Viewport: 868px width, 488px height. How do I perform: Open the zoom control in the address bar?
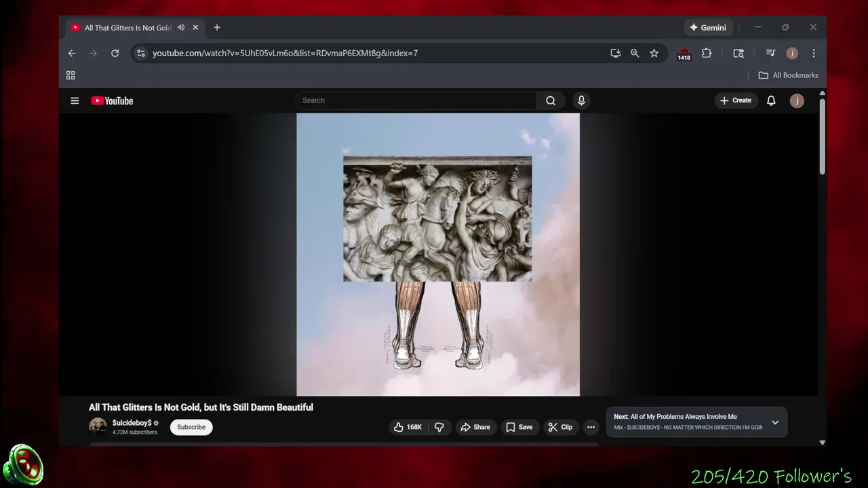point(635,53)
